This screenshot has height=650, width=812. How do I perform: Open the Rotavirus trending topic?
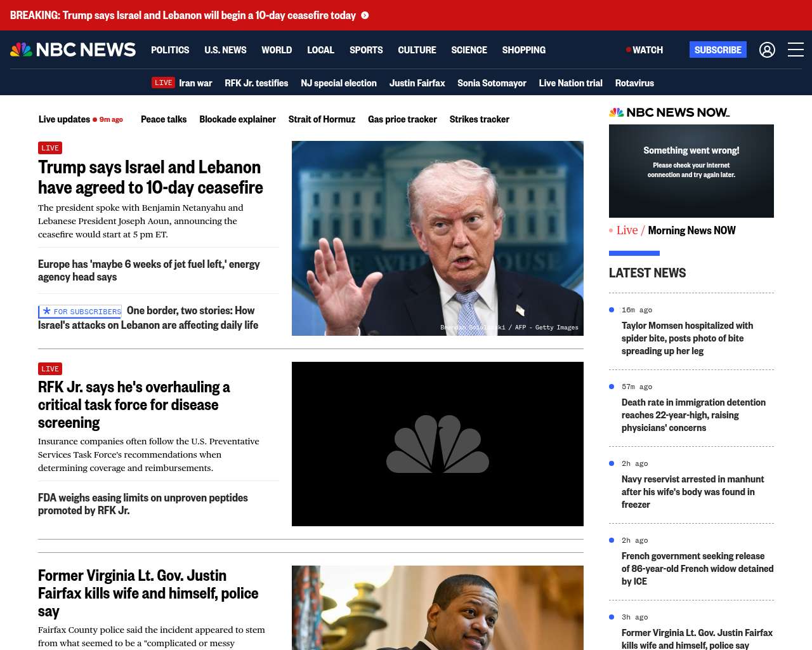634,83
